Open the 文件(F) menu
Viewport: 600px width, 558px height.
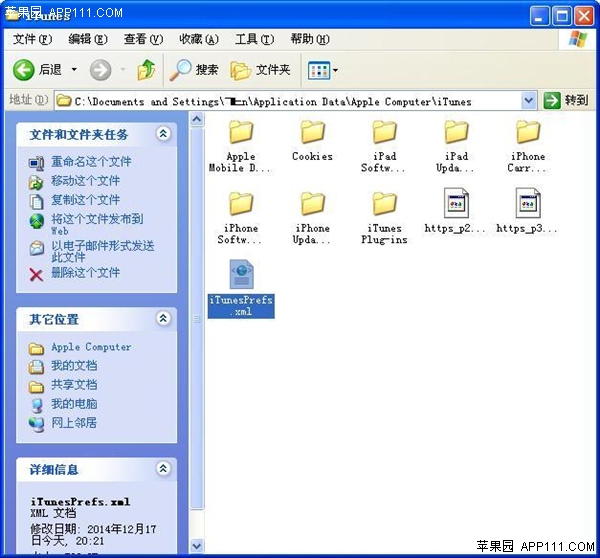pyautogui.click(x=33, y=39)
